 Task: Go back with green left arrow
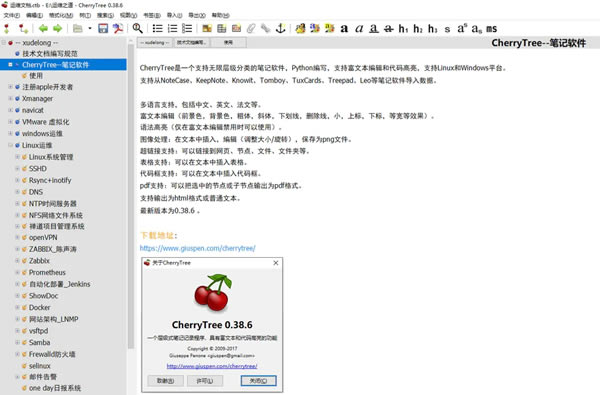tap(43, 28)
